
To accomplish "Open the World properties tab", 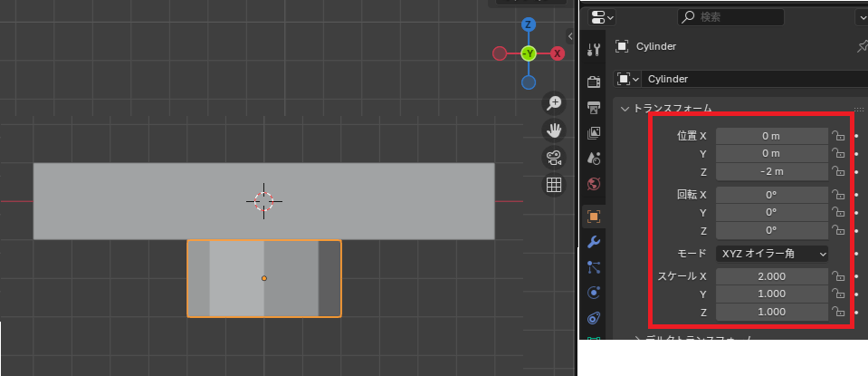I will pos(594,184).
